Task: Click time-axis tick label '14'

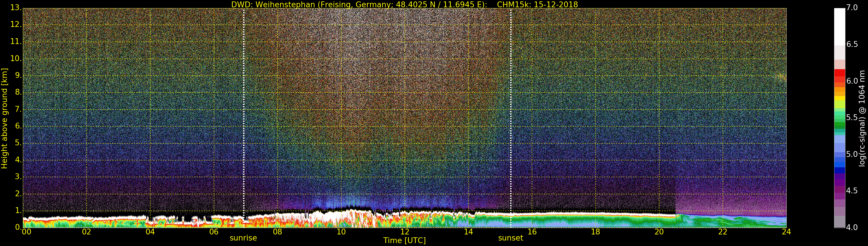Action: click(468, 232)
